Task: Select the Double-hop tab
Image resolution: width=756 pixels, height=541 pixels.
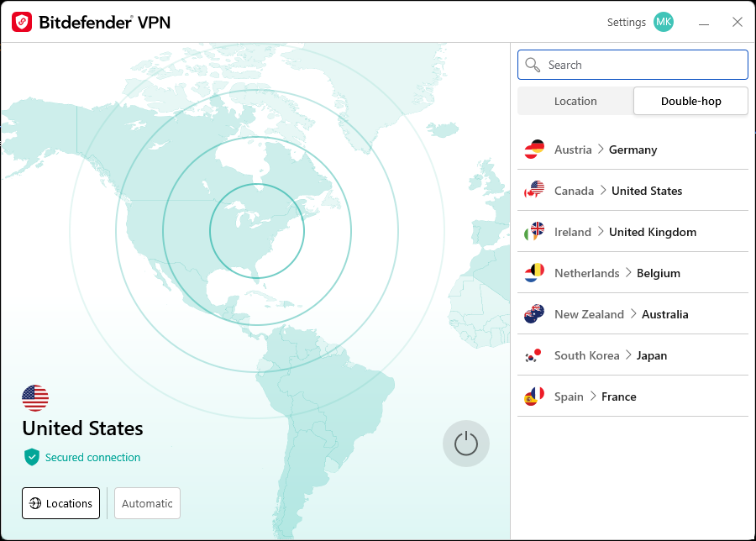Action: pos(690,101)
